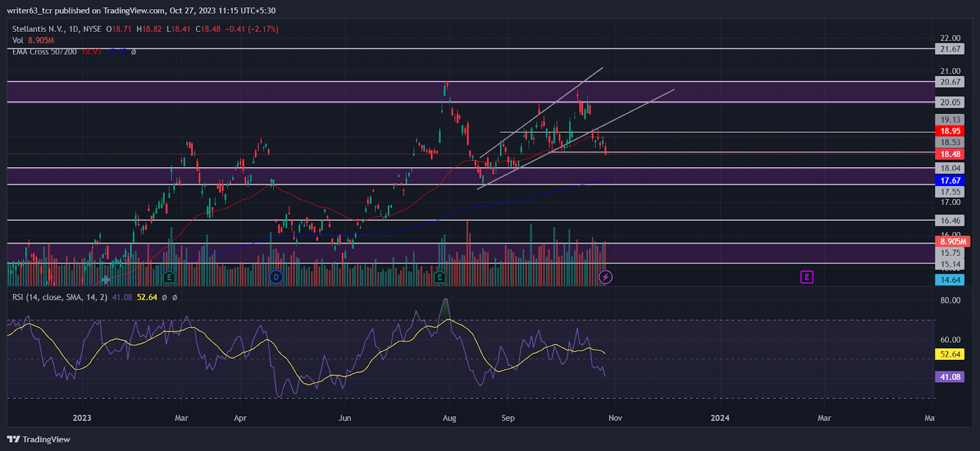Click the 16.46 price level label

950,221
